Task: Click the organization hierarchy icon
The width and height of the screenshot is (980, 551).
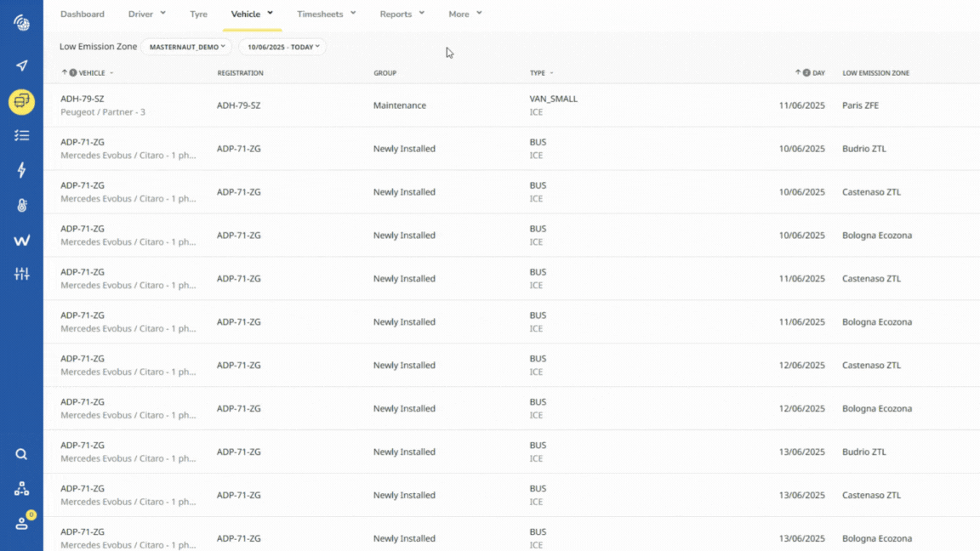Action: (x=21, y=489)
